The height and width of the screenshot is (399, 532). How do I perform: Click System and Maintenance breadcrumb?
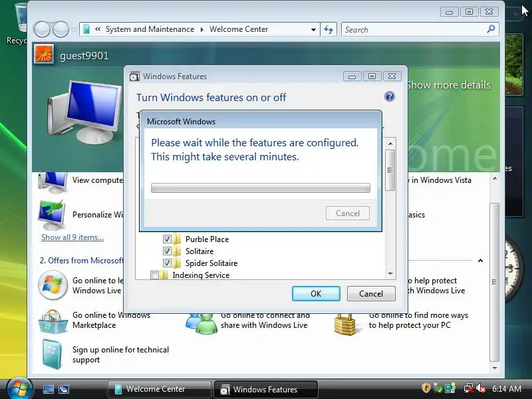click(x=150, y=29)
